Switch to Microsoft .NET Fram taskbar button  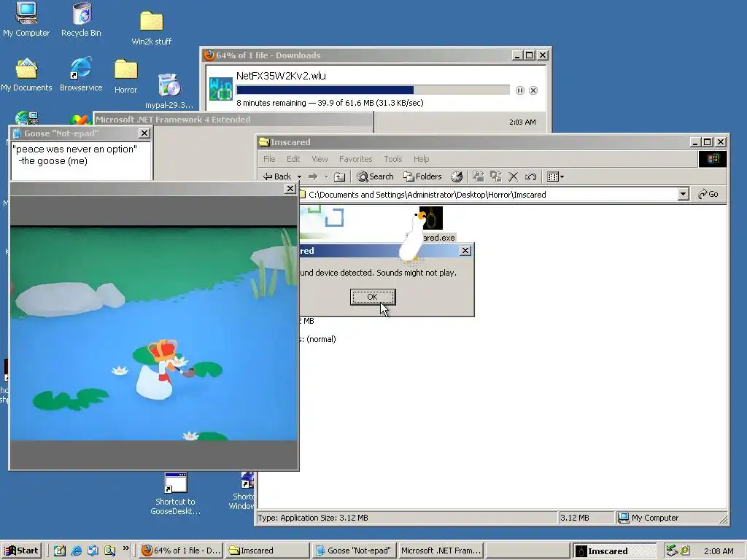[441, 551]
